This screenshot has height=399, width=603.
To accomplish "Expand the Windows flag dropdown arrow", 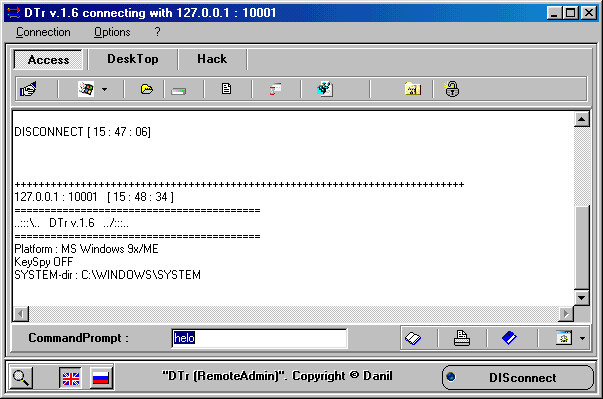I will click(x=105, y=90).
